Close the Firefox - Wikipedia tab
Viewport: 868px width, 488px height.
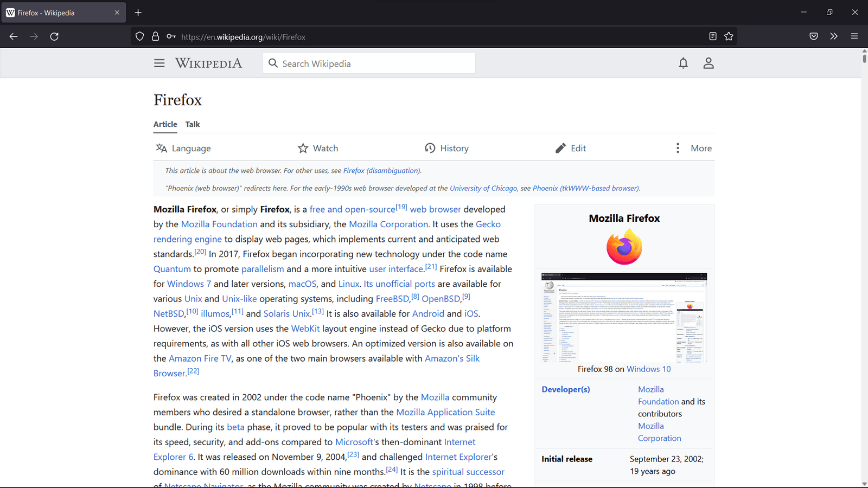[117, 12]
